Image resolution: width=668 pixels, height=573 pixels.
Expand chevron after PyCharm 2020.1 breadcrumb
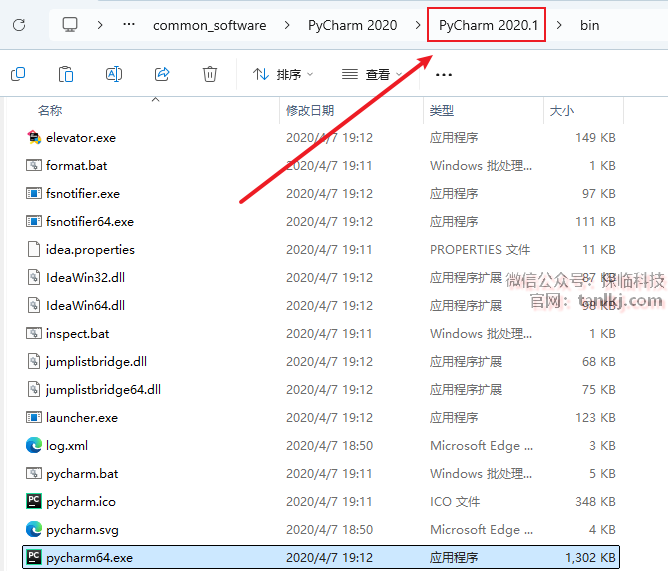(558, 25)
